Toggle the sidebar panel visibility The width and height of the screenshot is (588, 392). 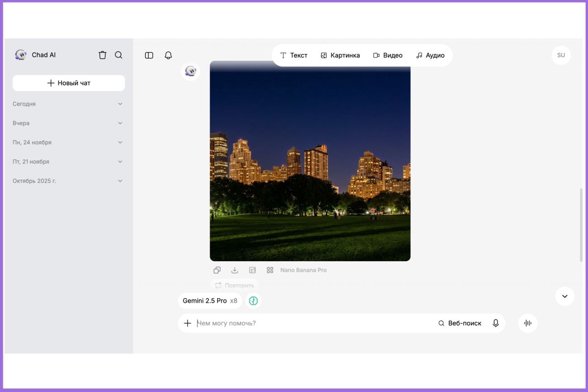(x=149, y=55)
